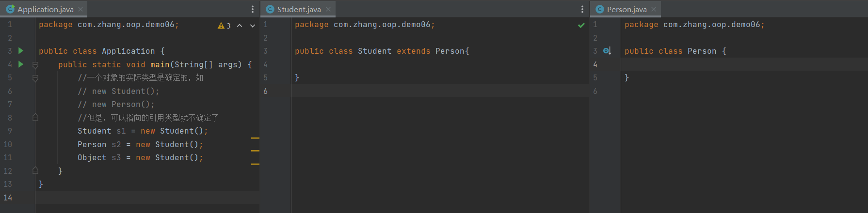Open tab options menu for Student.java pane
The width and height of the screenshot is (868, 213).
(x=582, y=9)
